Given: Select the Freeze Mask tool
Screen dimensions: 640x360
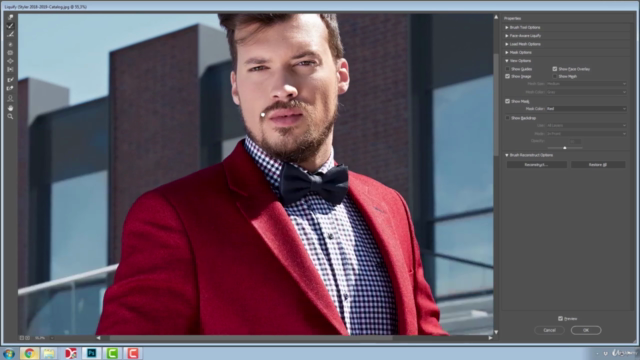Looking at the screenshot, I should click(x=10, y=80).
